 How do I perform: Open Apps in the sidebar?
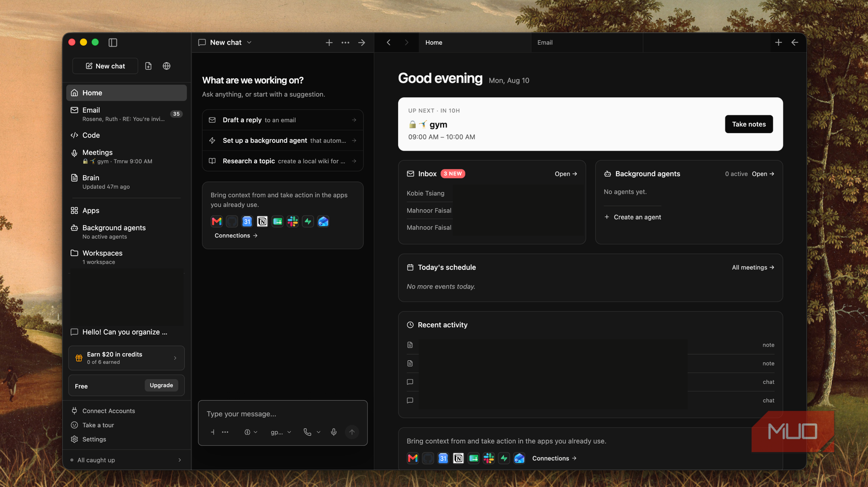[126, 211]
